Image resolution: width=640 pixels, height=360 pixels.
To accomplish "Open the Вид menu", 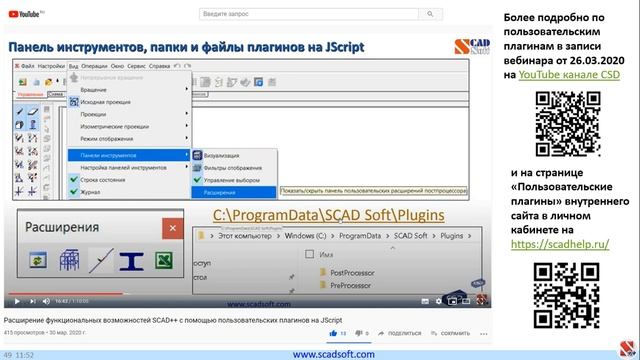I will point(73,66).
